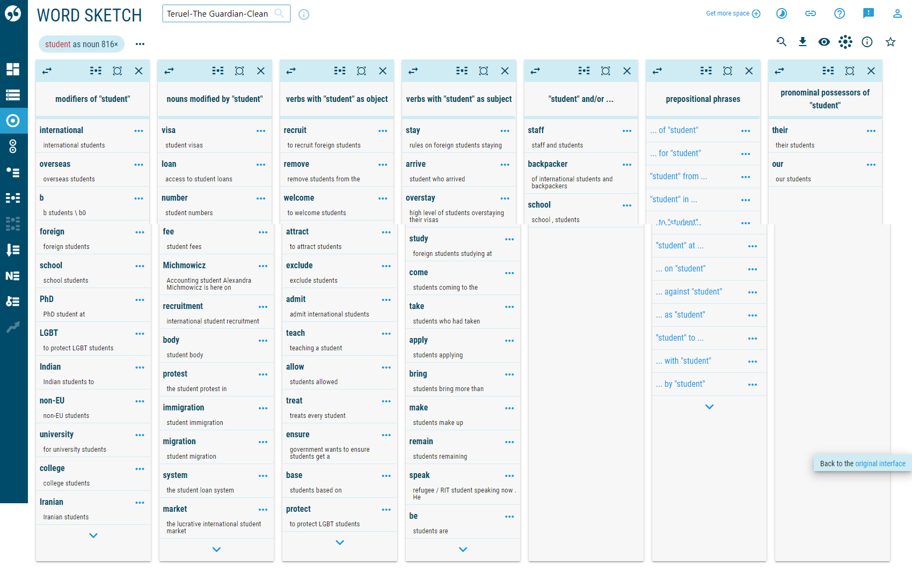Click the phrase '... against "student"'

[689, 292]
